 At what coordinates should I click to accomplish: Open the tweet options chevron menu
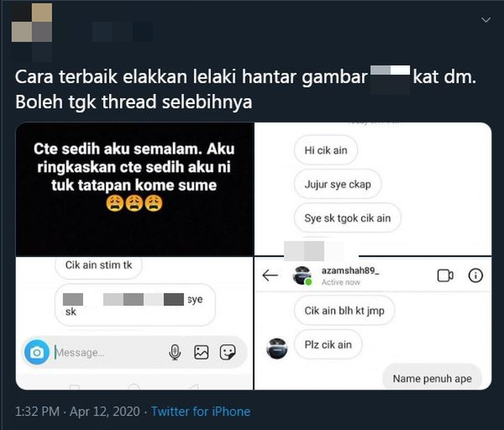point(486,20)
